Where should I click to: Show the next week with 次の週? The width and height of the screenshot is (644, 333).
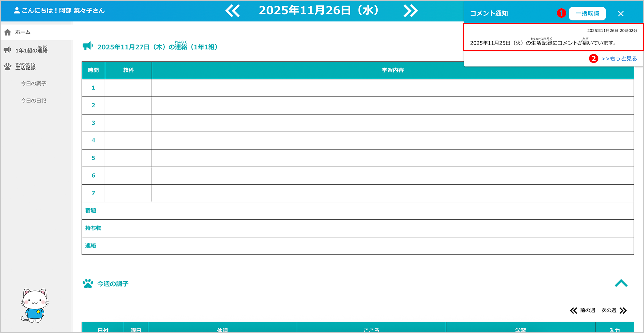(x=614, y=311)
